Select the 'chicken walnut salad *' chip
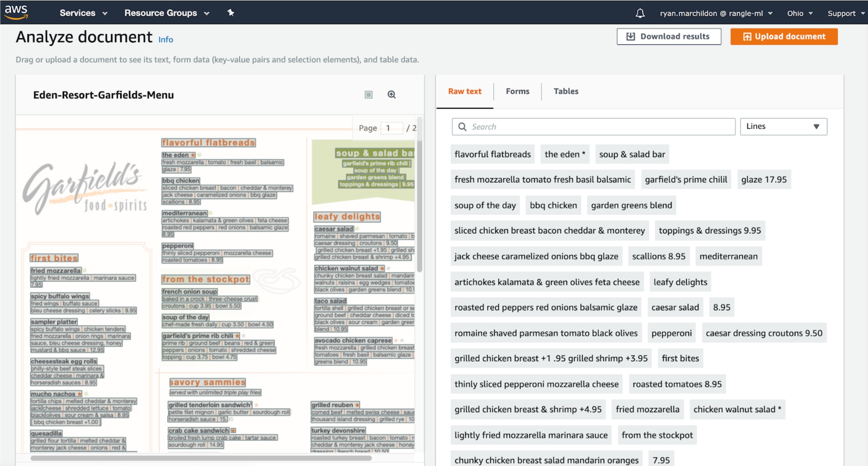 [737, 410]
